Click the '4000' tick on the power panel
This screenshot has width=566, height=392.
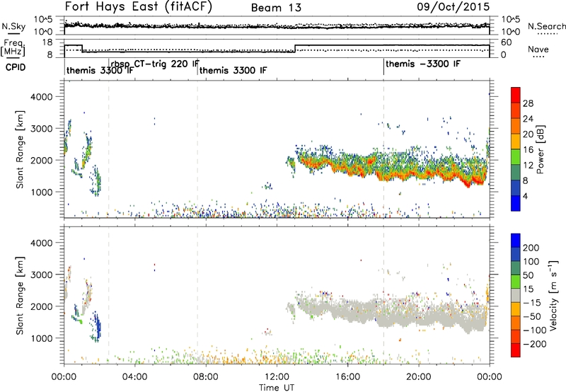[41, 97]
